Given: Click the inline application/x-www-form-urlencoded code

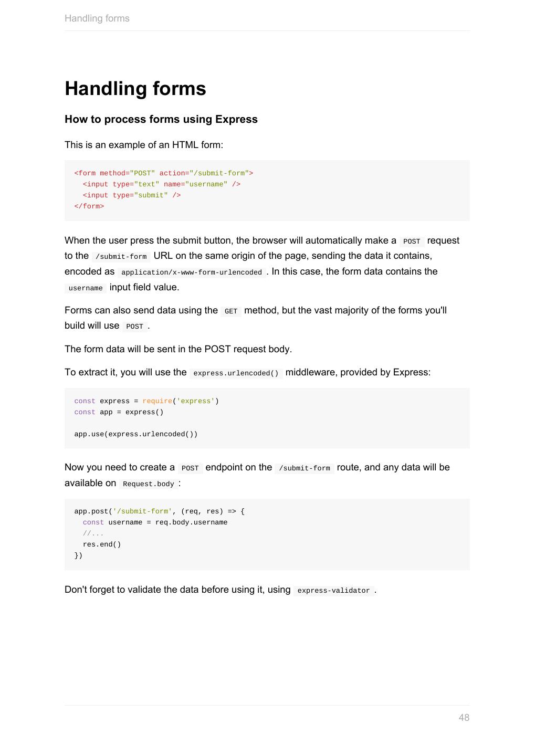Looking at the screenshot, I should point(191,272).
